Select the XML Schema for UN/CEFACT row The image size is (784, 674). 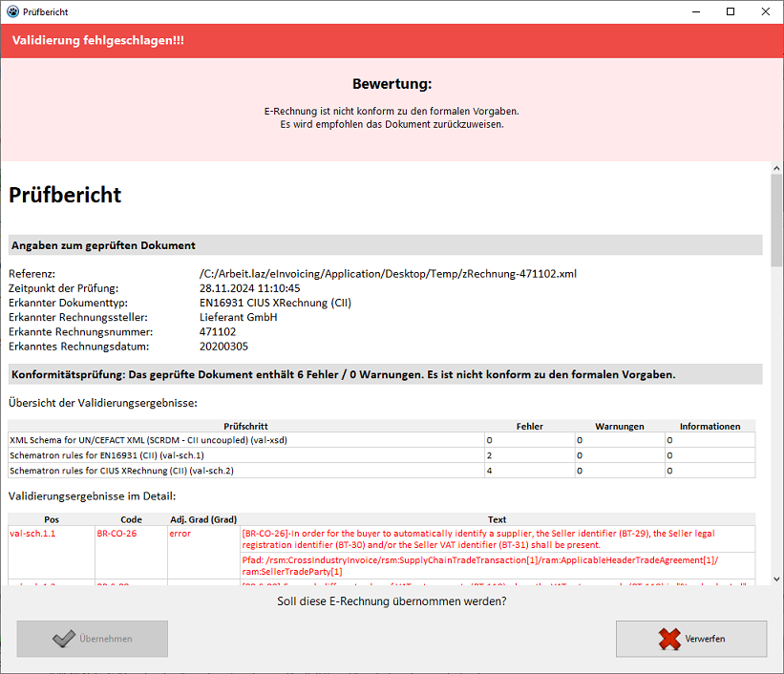point(148,440)
